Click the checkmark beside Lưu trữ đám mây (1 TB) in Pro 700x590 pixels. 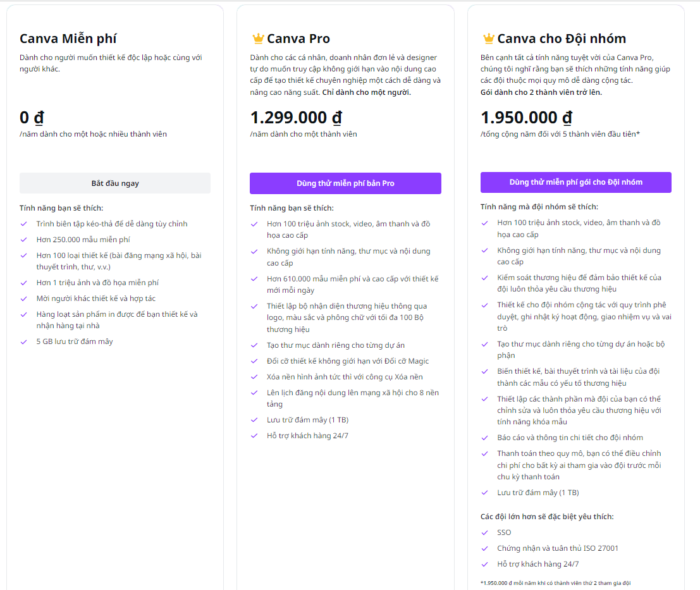point(254,420)
